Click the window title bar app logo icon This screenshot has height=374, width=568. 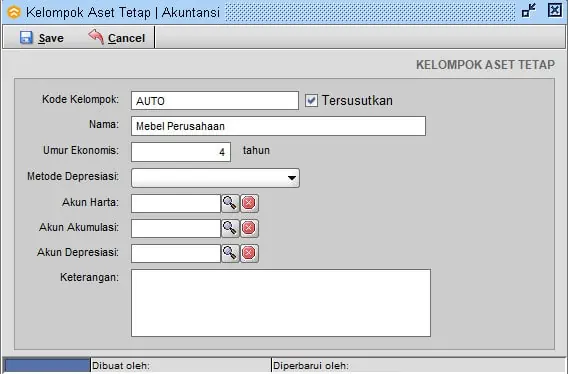14,12
